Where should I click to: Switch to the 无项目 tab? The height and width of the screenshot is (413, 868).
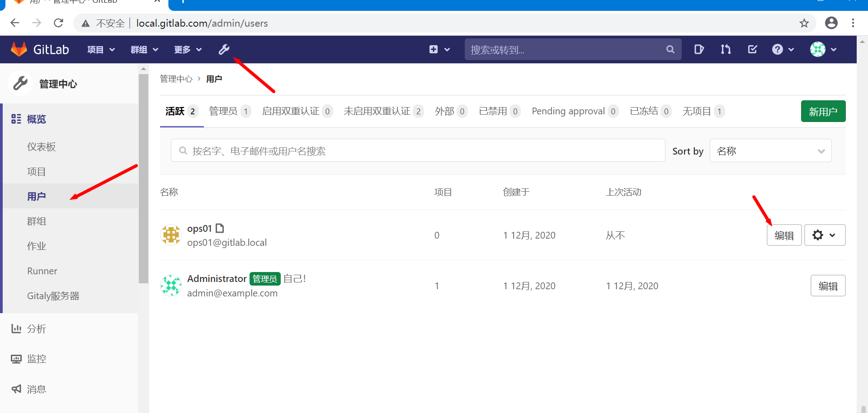703,111
